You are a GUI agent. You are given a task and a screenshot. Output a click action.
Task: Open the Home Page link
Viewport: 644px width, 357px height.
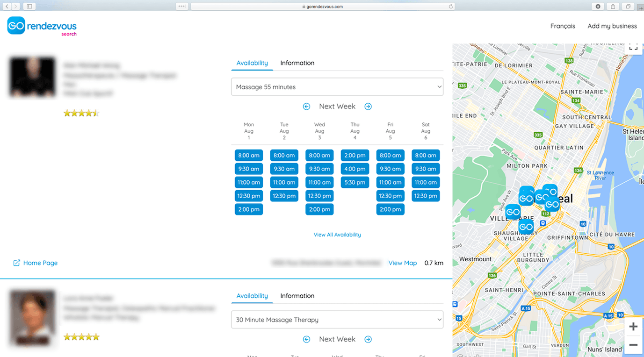pyautogui.click(x=40, y=263)
